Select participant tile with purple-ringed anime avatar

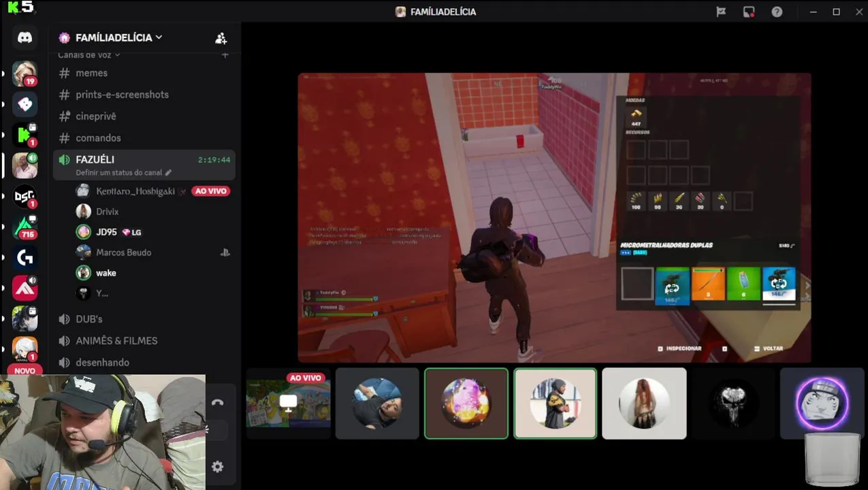[x=822, y=404]
